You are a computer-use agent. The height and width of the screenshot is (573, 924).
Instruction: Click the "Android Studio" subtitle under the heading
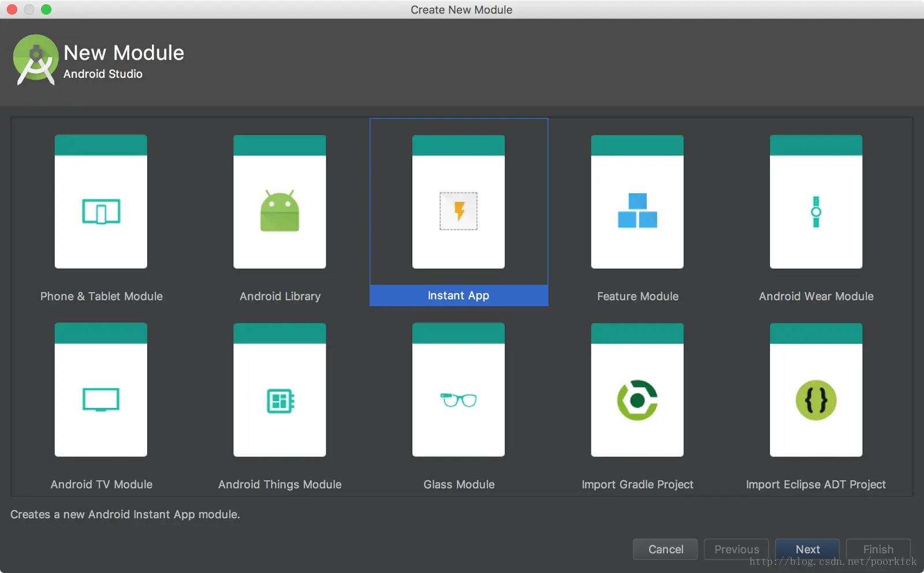coord(103,74)
